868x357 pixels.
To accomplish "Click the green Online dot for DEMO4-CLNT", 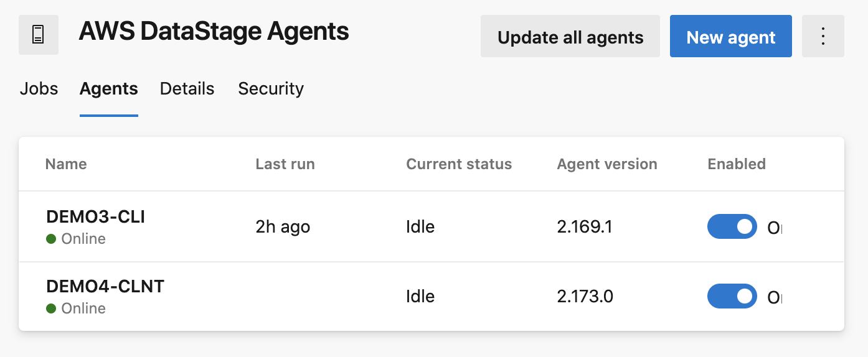I will click(51, 308).
